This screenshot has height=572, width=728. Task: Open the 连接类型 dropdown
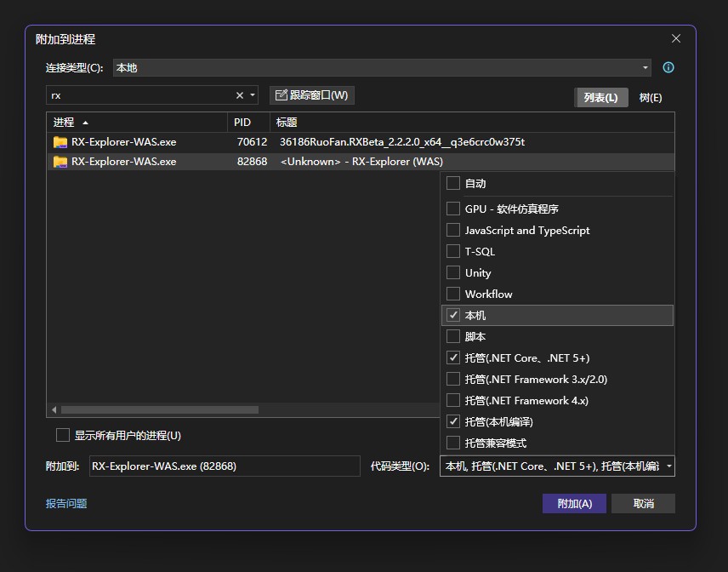382,68
